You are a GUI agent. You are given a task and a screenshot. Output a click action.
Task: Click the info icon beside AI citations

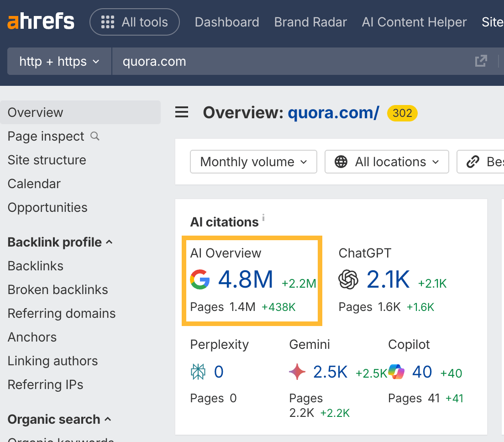pyautogui.click(x=263, y=219)
